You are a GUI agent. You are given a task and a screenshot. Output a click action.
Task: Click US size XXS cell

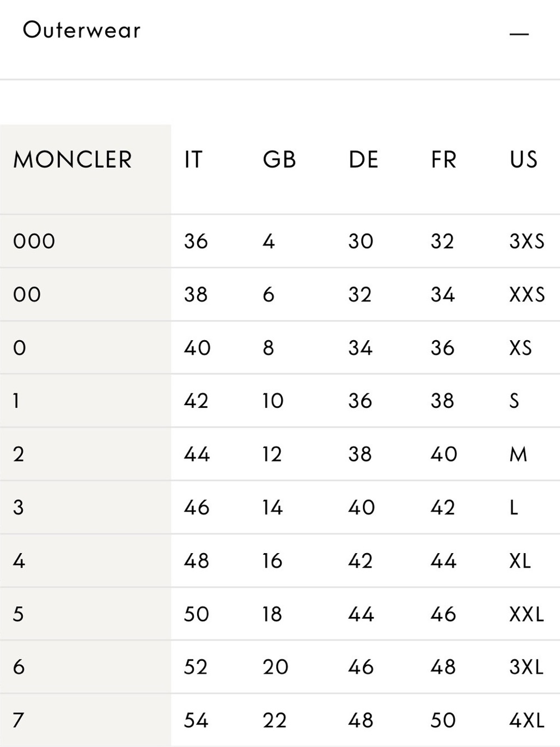tap(527, 295)
